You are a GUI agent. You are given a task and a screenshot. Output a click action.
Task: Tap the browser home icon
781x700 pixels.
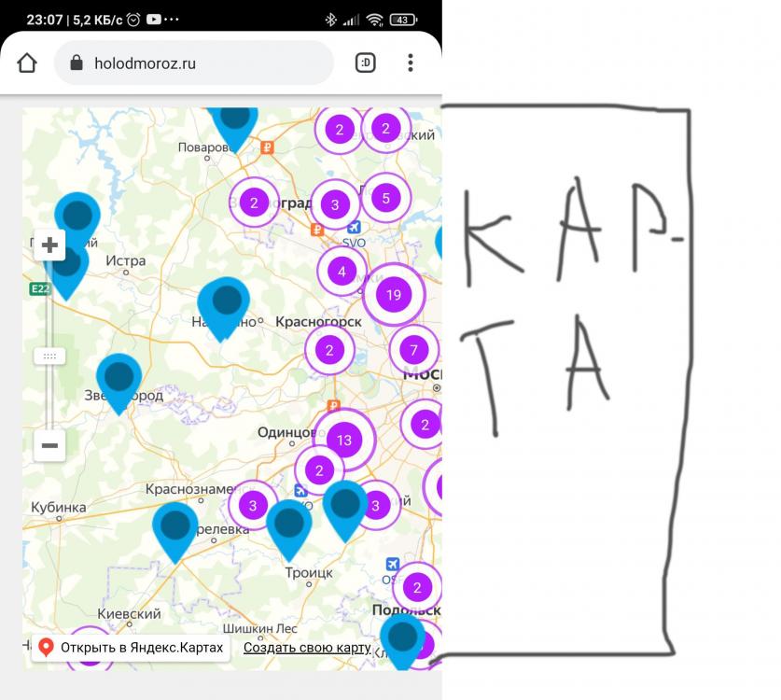click(27, 63)
